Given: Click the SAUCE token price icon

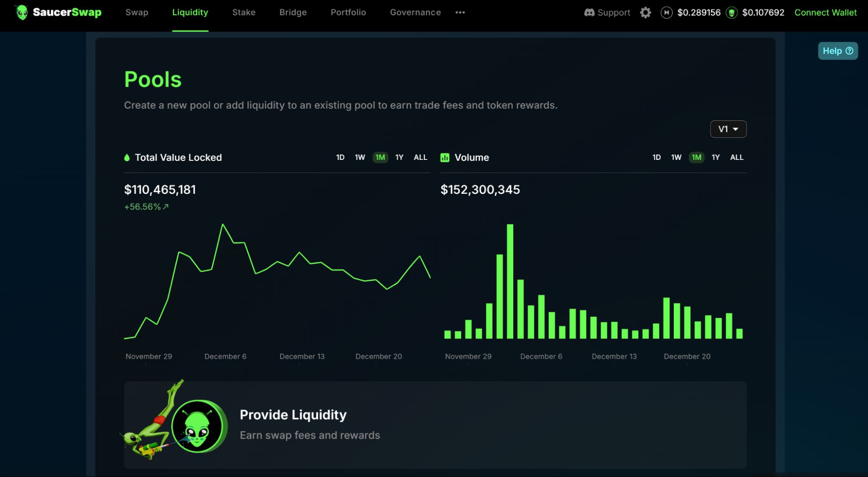Looking at the screenshot, I should 732,13.
